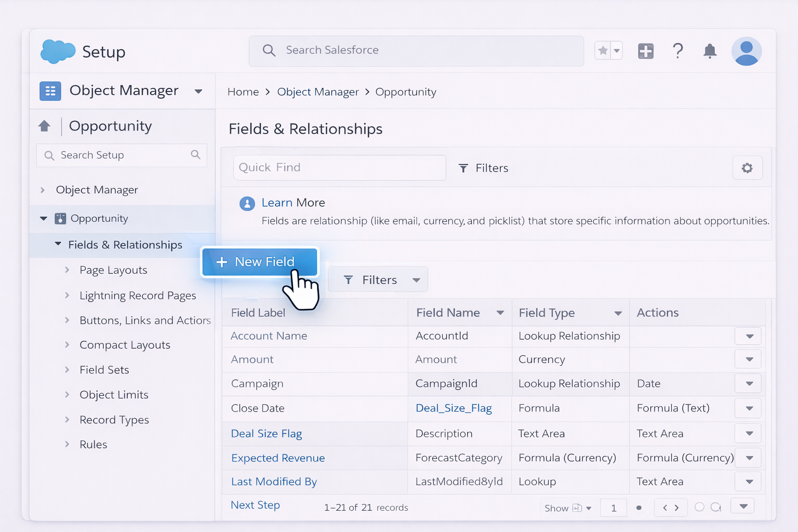
Task: Click the Show page-size icon in footer
Action: [577, 508]
